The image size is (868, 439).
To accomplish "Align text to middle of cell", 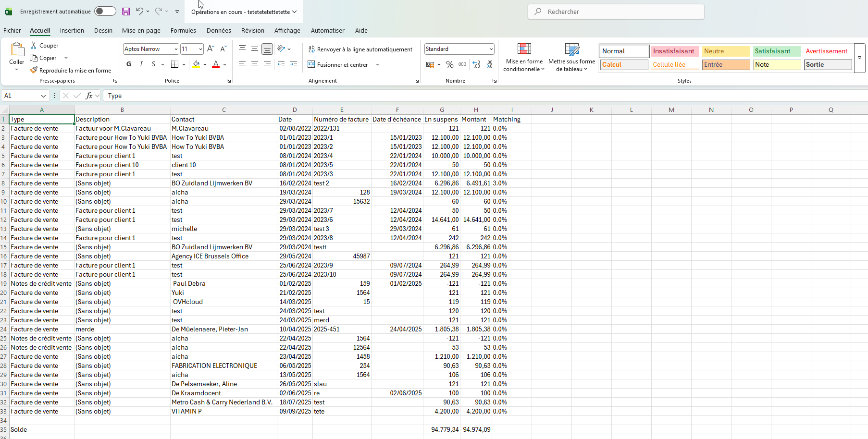I will click(x=255, y=49).
